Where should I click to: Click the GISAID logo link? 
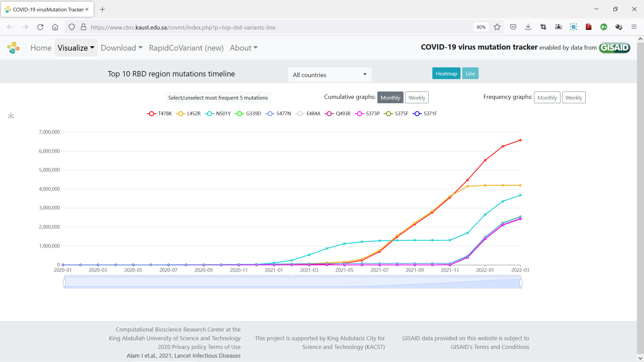(614, 48)
